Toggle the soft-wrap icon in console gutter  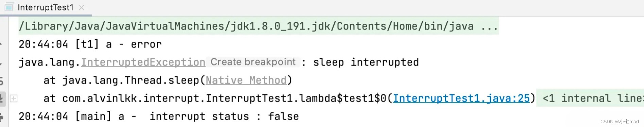(x=2, y=81)
